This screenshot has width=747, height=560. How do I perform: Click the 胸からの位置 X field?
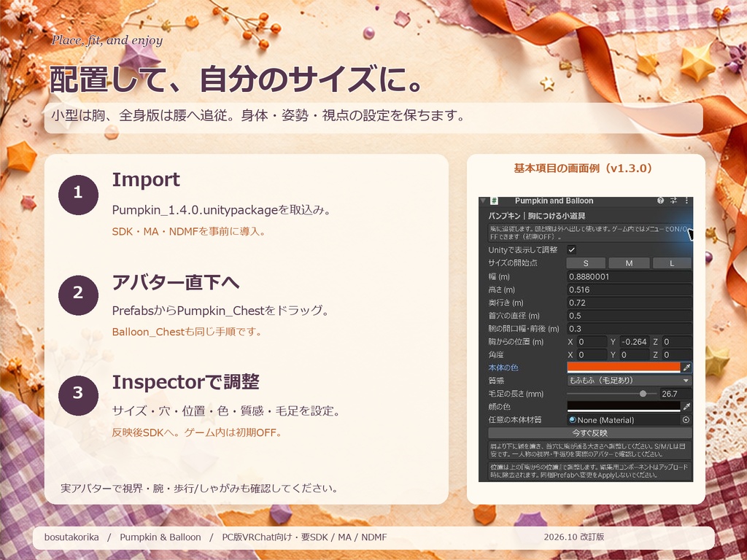pos(592,341)
